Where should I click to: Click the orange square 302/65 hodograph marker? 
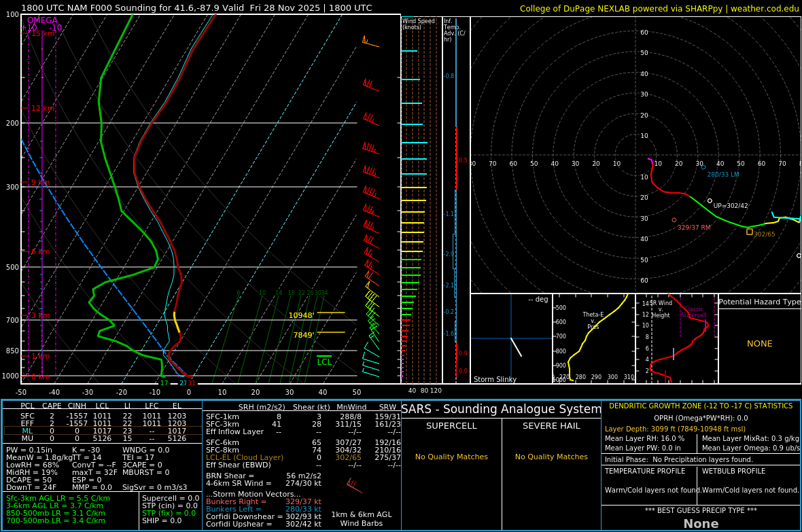[749, 232]
